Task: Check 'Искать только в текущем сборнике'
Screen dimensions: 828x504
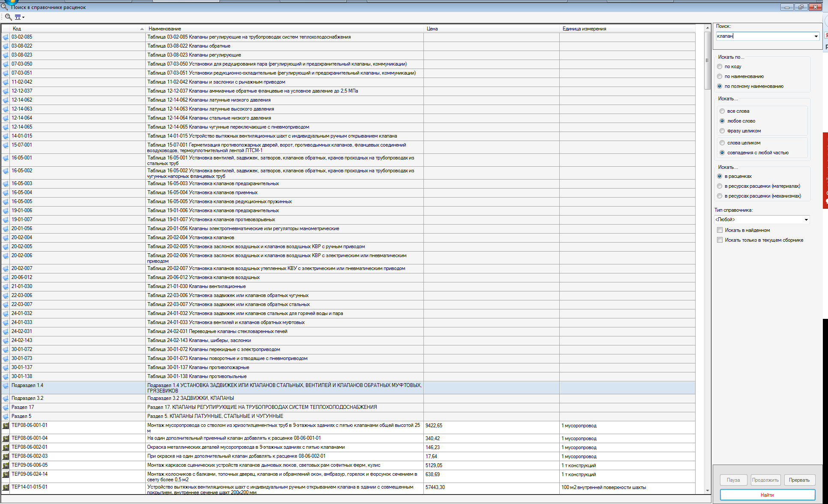Action: tap(720, 240)
